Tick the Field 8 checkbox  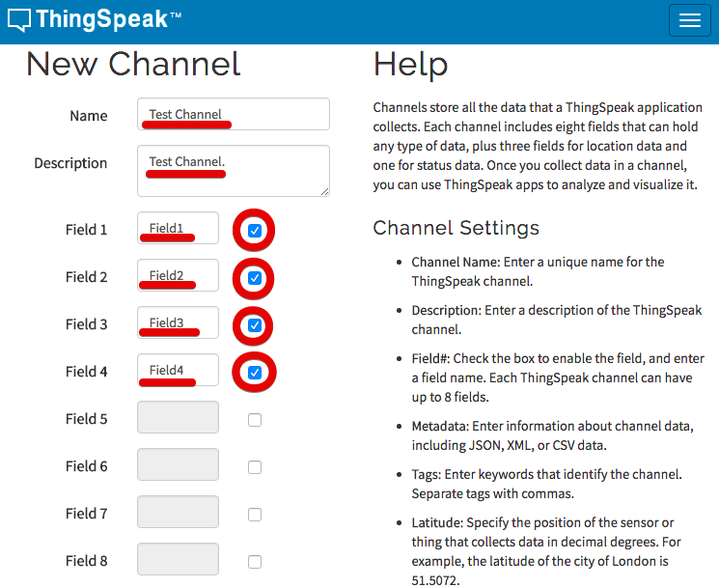(x=255, y=561)
